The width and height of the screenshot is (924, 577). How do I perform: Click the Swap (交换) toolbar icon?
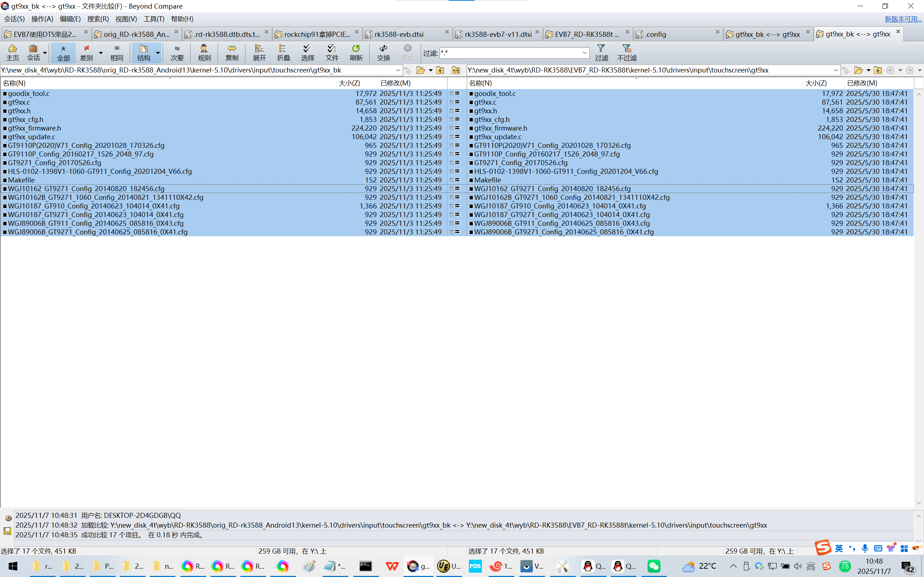tap(383, 52)
